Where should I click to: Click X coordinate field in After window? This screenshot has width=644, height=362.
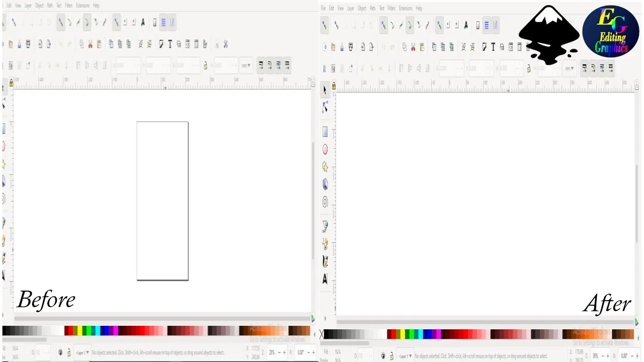tap(451, 68)
